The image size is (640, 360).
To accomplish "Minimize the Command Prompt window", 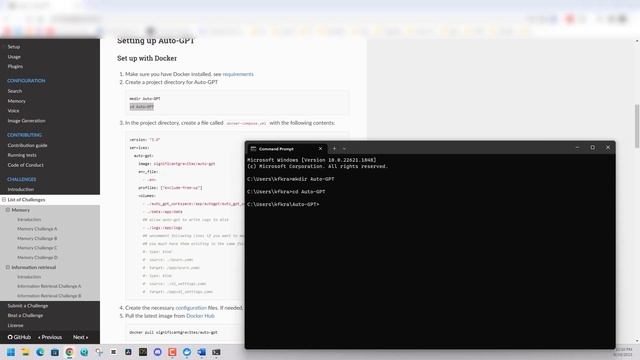I will pos(577,147).
